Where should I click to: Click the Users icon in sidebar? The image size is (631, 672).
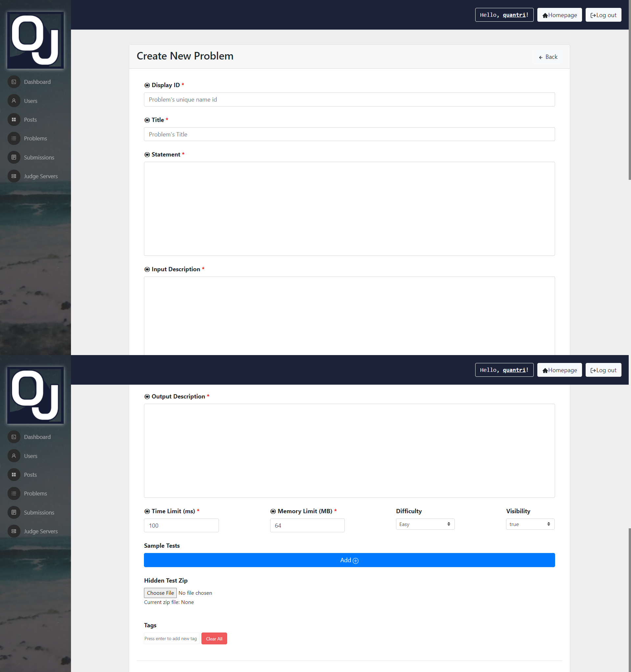coord(13,101)
